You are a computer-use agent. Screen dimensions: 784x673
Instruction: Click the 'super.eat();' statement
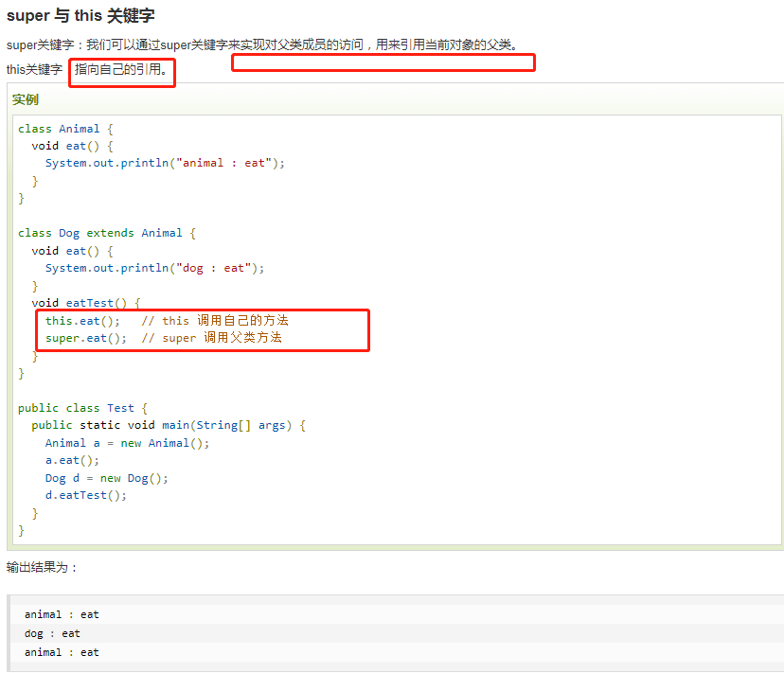coord(86,339)
